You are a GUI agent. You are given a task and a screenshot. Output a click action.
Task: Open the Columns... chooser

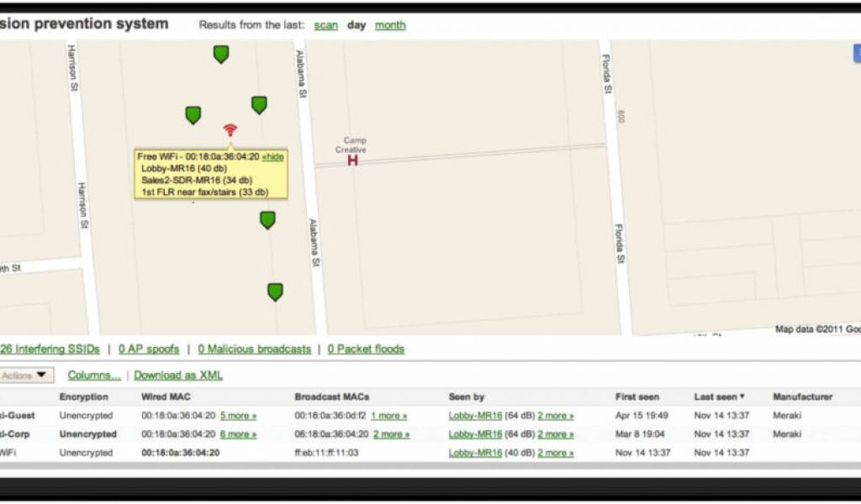coord(94,375)
